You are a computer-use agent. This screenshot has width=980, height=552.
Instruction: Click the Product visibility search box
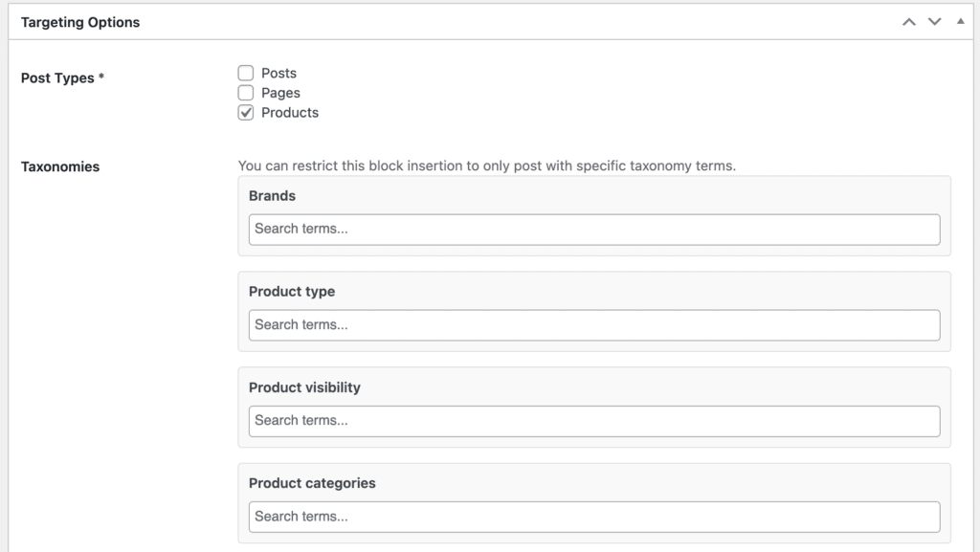(x=593, y=421)
